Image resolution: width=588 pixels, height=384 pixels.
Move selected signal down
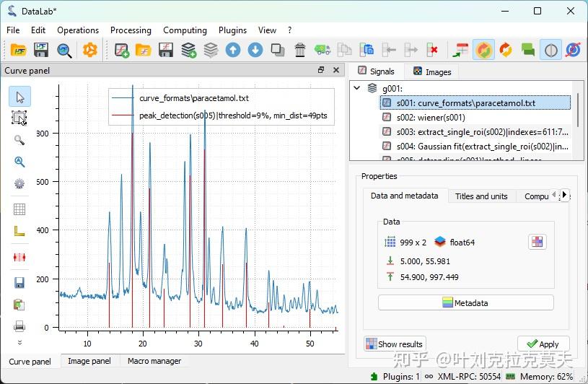tap(255, 50)
